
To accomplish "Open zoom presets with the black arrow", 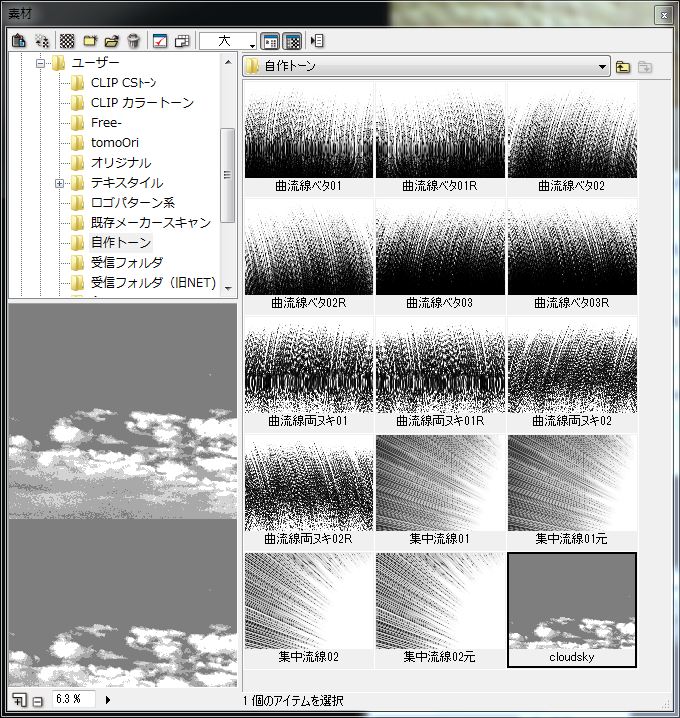I will [108, 700].
